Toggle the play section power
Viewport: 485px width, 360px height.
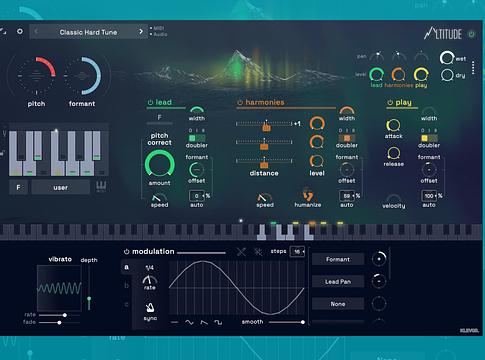390,102
